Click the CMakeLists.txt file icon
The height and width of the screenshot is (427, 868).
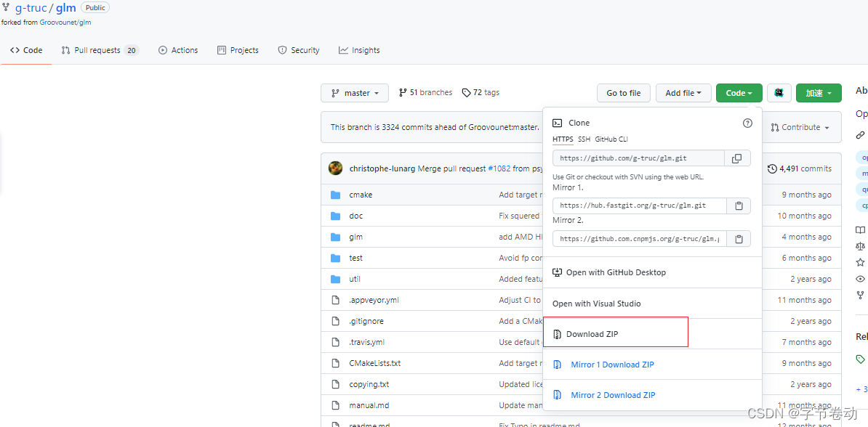pyautogui.click(x=335, y=363)
